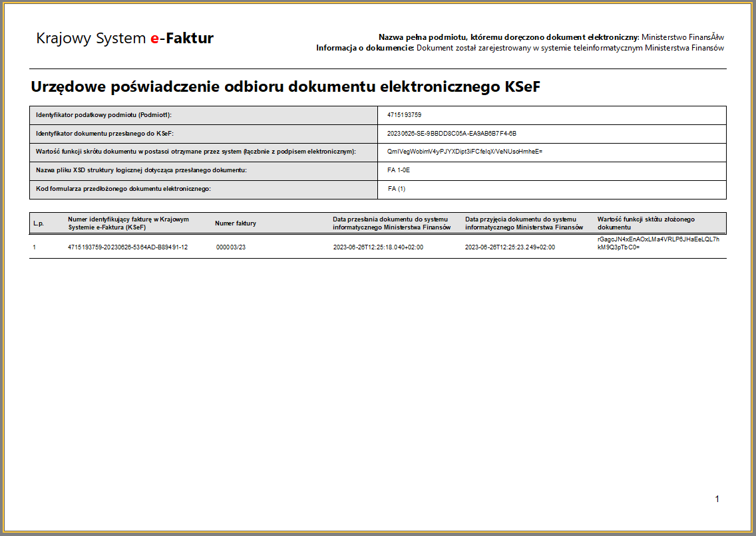Click the submission timestamp 2023-06-26T12:25:18.040+02:00
This screenshot has height=536, width=756.
[x=378, y=247]
